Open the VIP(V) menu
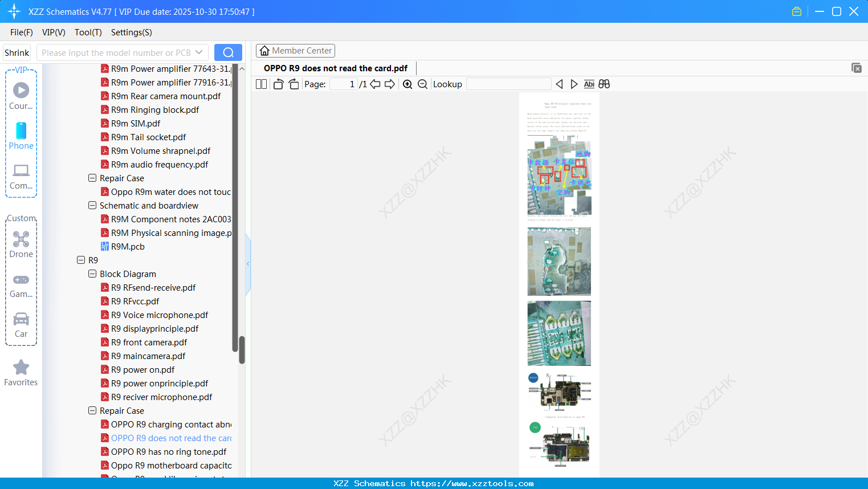Screen dimensions: 868x489 54,32
